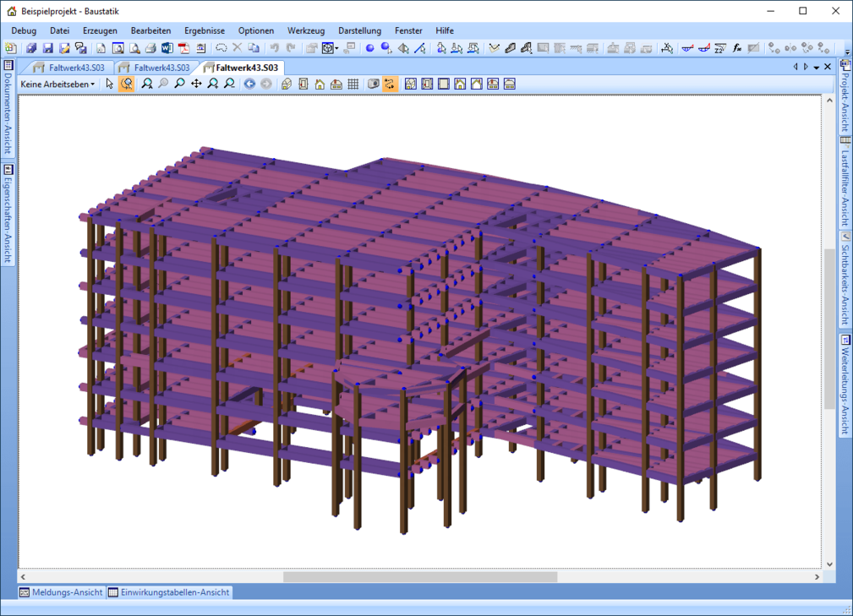
Task: Open the Meldungs-Ansicht panel
Action: click(60, 592)
